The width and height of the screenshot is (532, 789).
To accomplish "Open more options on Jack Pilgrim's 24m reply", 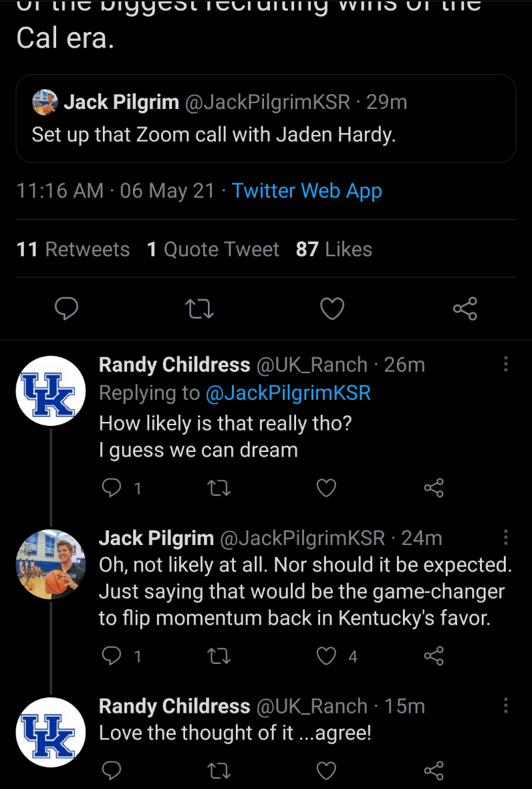I will click(x=506, y=538).
